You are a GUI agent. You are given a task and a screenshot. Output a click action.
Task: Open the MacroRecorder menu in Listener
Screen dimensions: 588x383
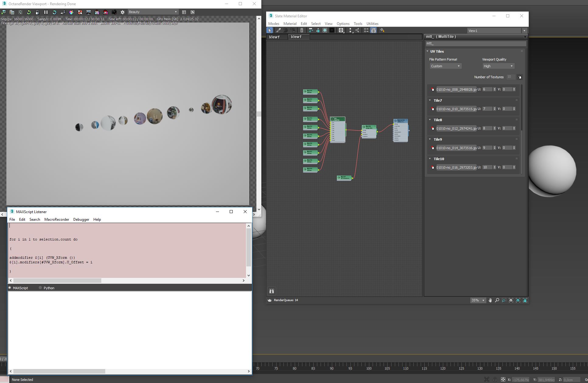tap(57, 220)
